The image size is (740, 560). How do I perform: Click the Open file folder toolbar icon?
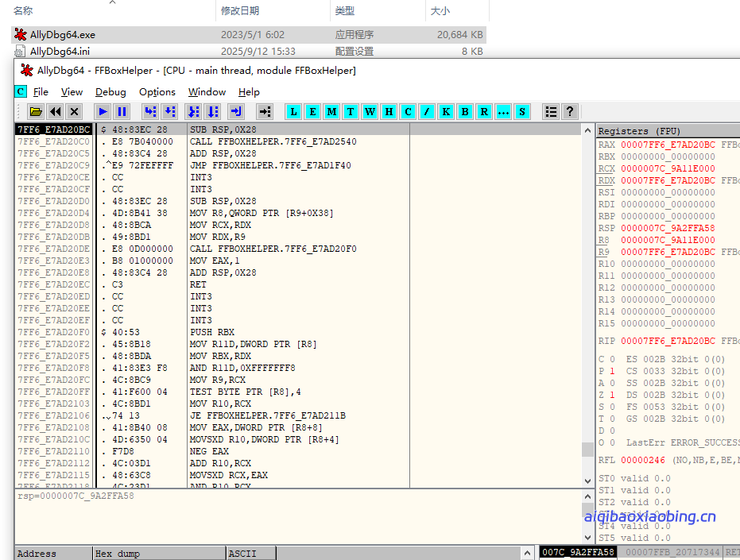coord(36,112)
